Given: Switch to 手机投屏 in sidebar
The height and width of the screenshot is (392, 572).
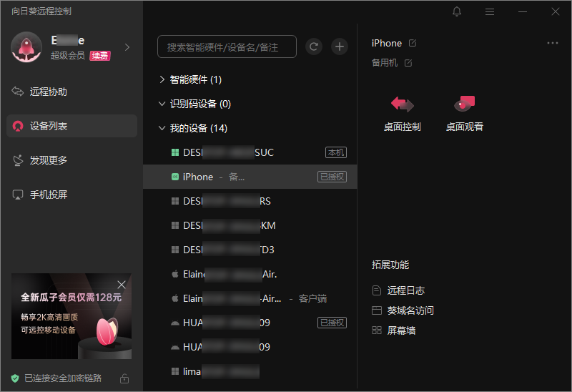Looking at the screenshot, I should click(72, 195).
